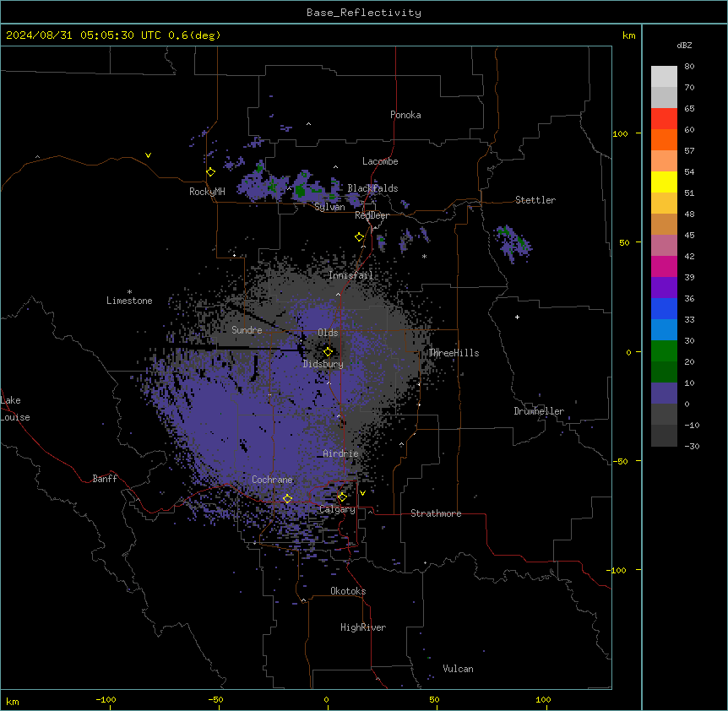728x711 pixels.
Task: Click the 80 value on dBZ scale
Action: [689, 67]
